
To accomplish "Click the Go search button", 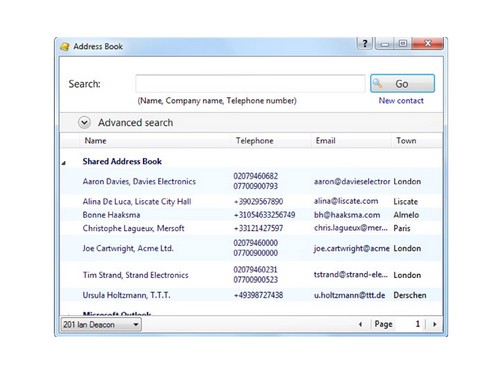I will pos(402,83).
